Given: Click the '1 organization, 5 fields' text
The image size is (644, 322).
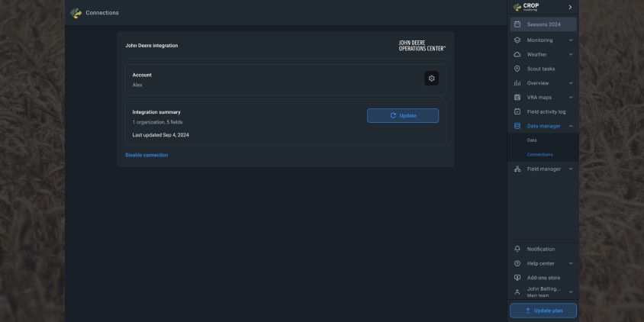Looking at the screenshot, I should [157, 122].
